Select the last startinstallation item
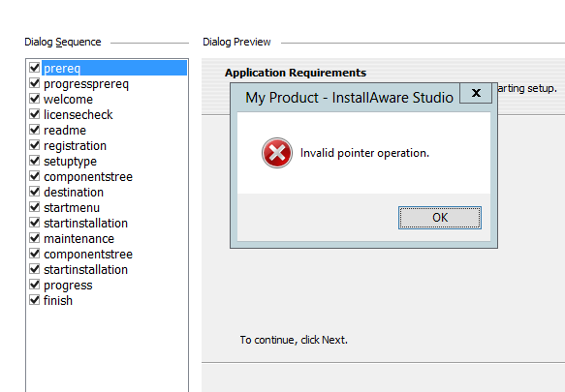The height and width of the screenshot is (392, 565). 85,270
